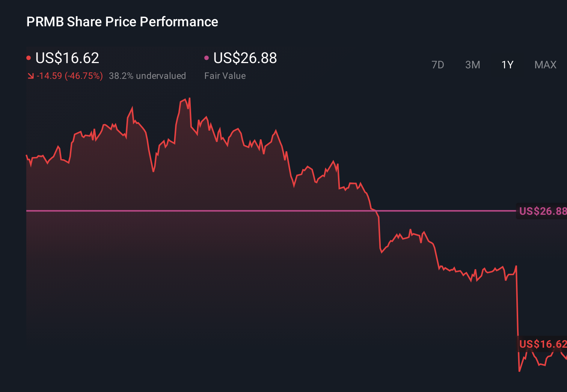The height and width of the screenshot is (392, 567).
Task: Click the red share price legend dot
Action: click(x=29, y=57)
